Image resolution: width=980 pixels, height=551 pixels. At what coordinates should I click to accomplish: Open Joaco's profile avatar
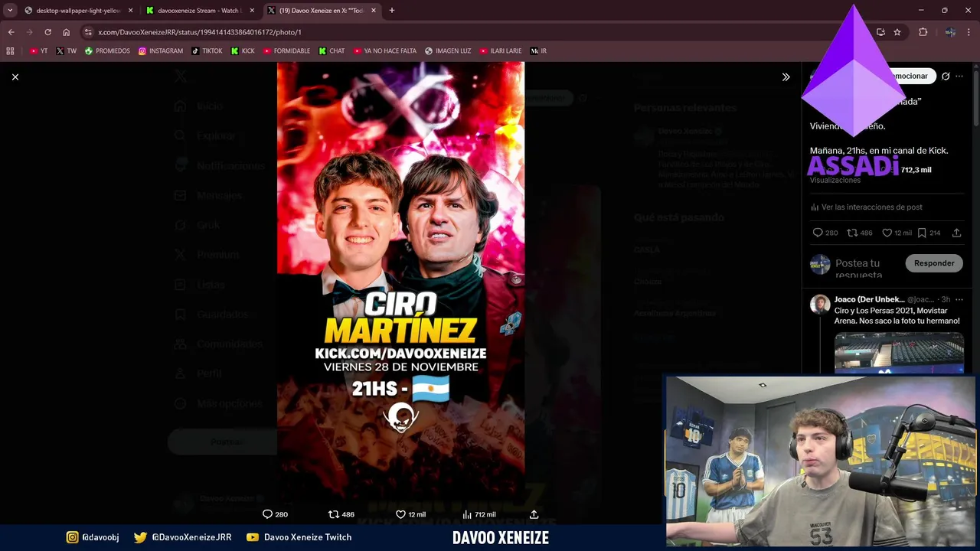[820, 304]
